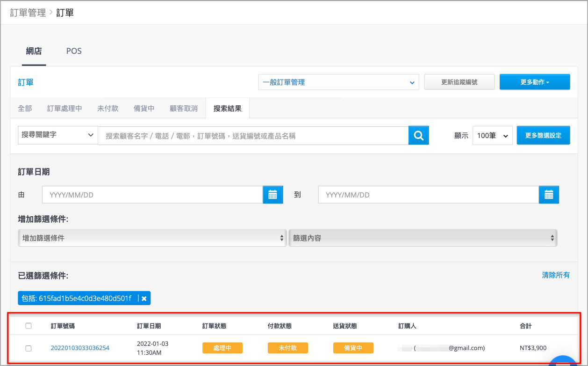Open the 篩選內容 dropdown
The image size is (588, 366).
click(423, 238)
